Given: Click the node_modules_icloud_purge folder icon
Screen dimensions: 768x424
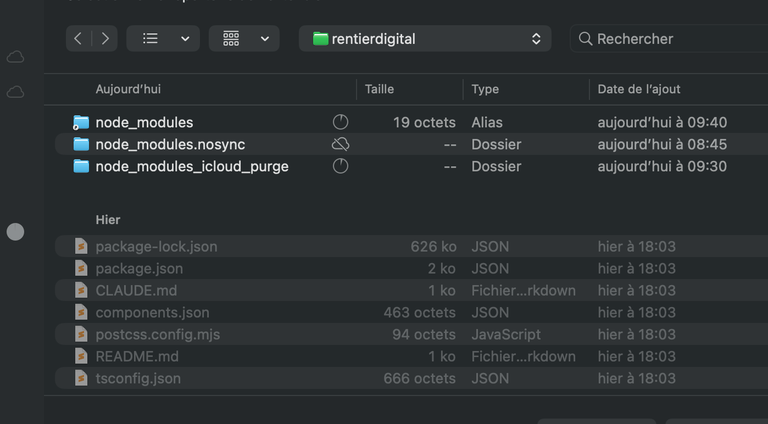Looking at the screenshot, I should 81,166.
